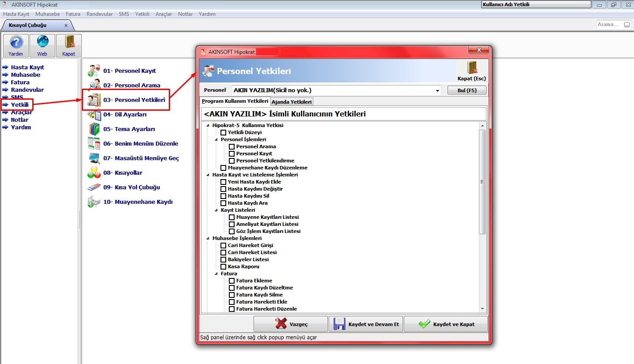634x364 pixels.
Task: Check Cari Hareket Girişi checkbox
Action: pos(224,245)
